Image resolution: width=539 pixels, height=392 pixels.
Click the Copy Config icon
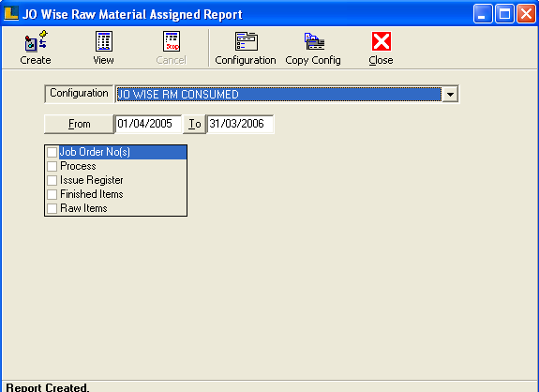[x=314, y=41]
